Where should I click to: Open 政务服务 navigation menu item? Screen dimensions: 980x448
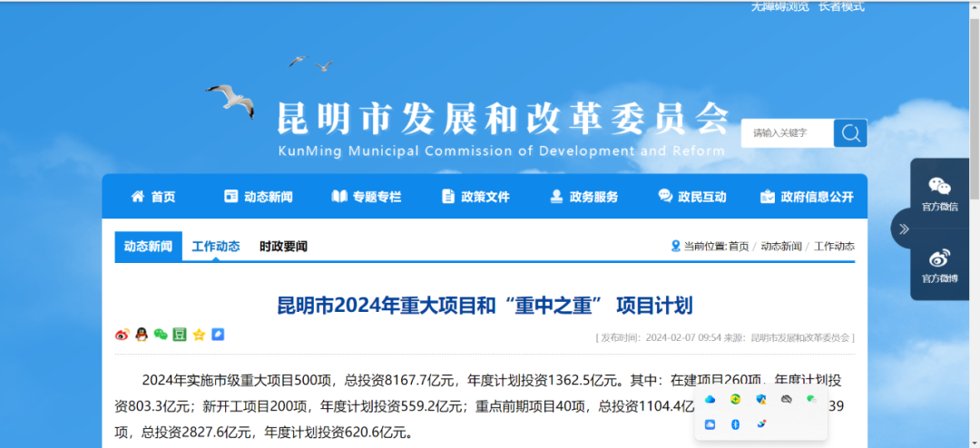pyautogui.click(x=583, y=197)
